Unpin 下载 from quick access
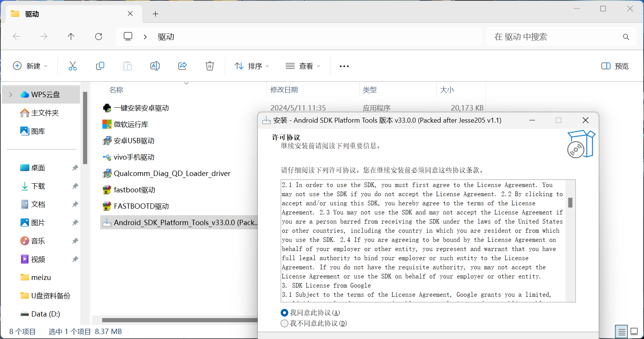The height and width of the screenshot is (339, 644). [x=75, y=186]
